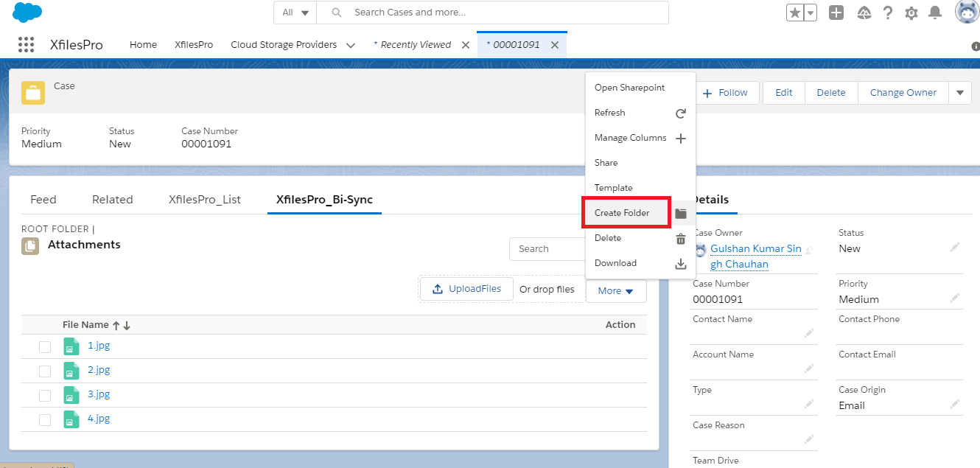980x468 pixels.
Task: Choose Download in the More menu
Action: pyautogui.click(x=640, y=263)
